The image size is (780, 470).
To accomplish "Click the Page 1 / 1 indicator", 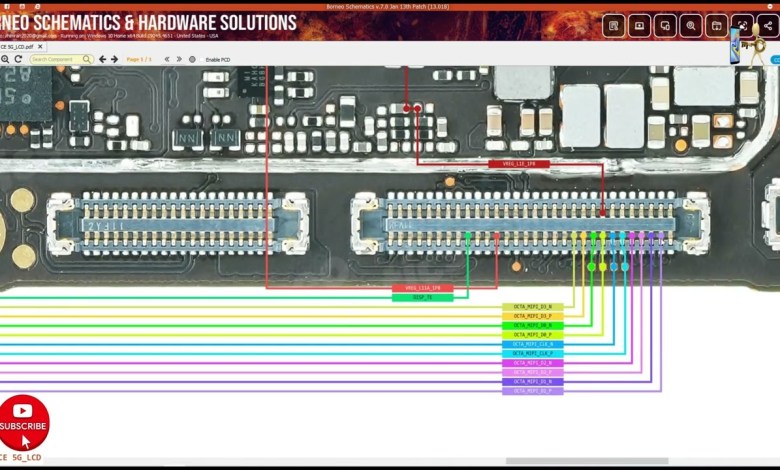I will (x=139, y=59).
